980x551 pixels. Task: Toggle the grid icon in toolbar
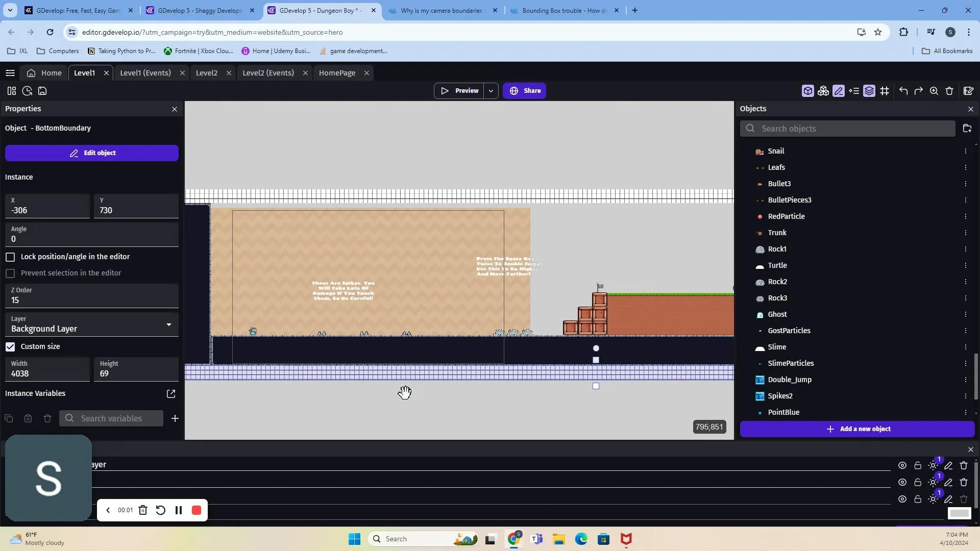point(885,91)
